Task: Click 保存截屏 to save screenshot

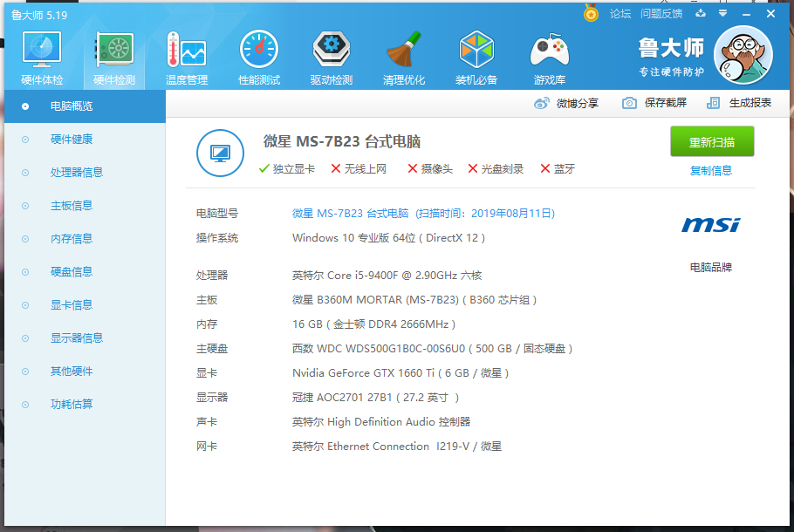Action: pyautogui.click(x=654, y=103)
